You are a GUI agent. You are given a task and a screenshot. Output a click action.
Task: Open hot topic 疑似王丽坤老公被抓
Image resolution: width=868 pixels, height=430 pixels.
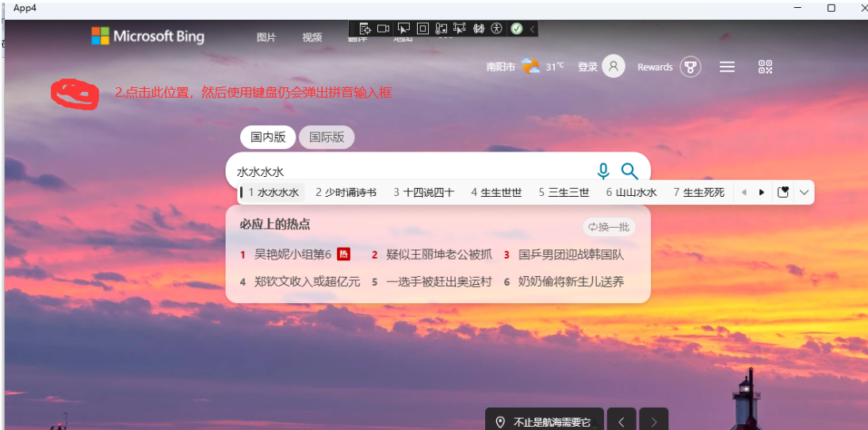pyautogui.click(x=439, y=255)
